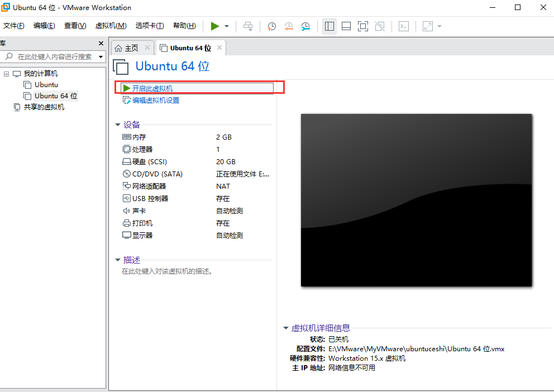
Task: Enter full screen mode icon
Action: [363, 26]
